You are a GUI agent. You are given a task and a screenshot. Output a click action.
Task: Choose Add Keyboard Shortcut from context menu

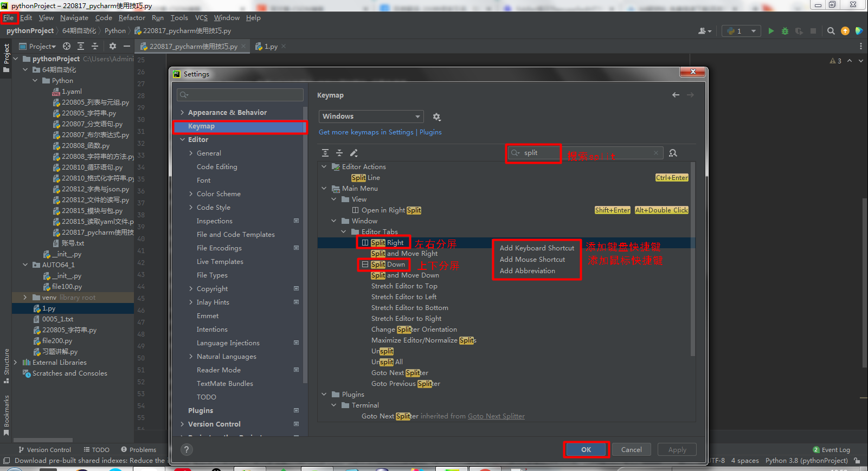pos(537,248)
